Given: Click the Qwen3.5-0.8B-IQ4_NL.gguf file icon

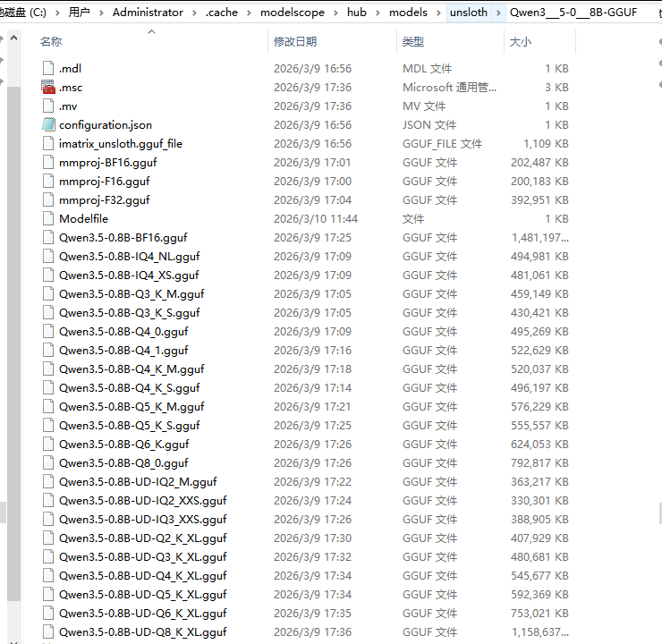Looking at the screenshot, I should (x=48, y=256).
